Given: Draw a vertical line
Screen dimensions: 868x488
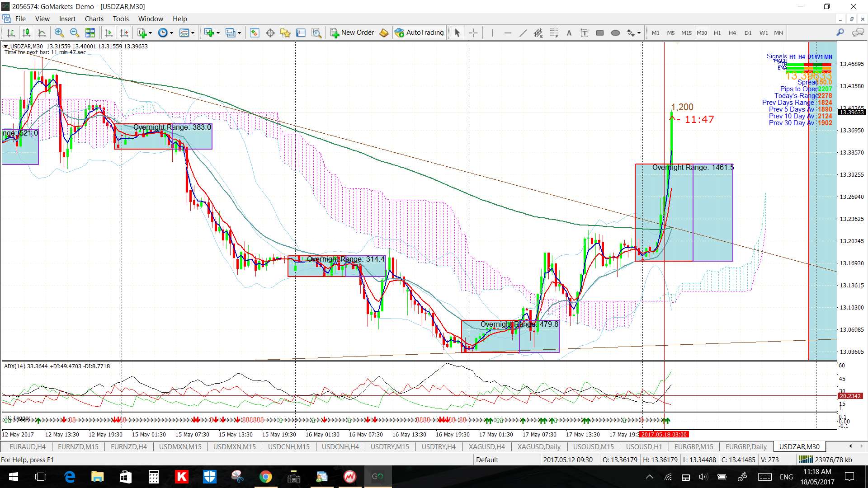Looking at the screenshot, I should point(492,33).
